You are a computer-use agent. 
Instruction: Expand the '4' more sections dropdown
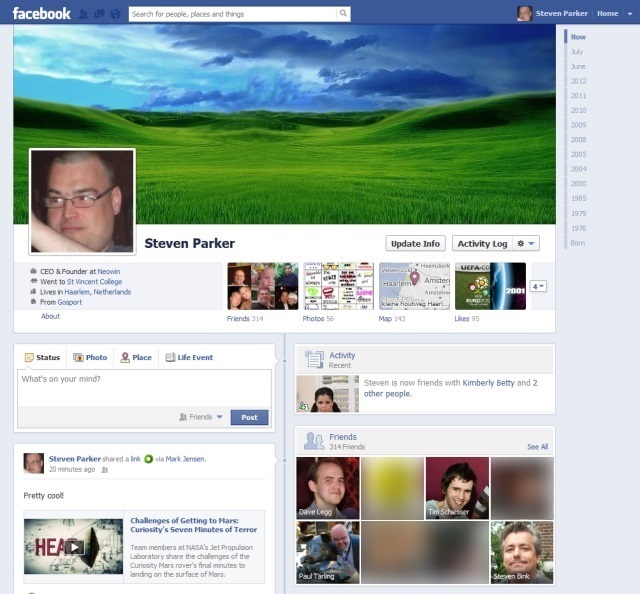tap(538, 287)
